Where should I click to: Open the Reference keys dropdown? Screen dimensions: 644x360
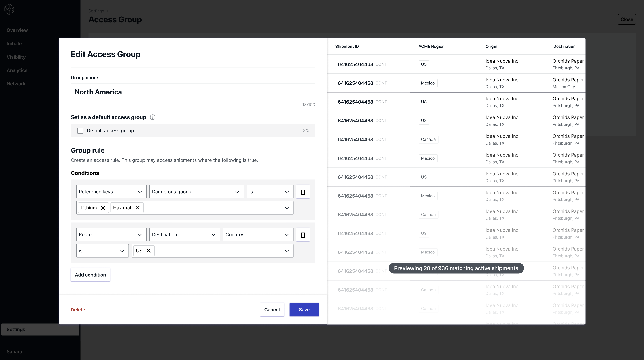(x=111, y=192)
